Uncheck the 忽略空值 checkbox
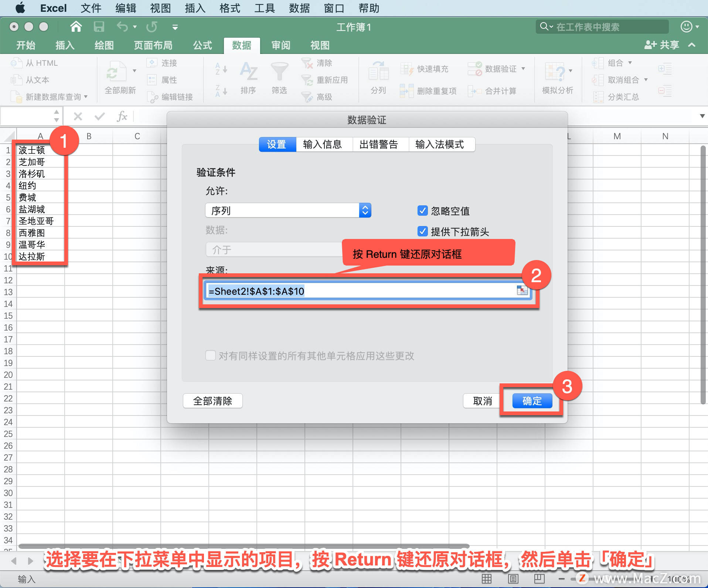Image resolution: width=708 pixels, height=588 pixels. [422, 211]
